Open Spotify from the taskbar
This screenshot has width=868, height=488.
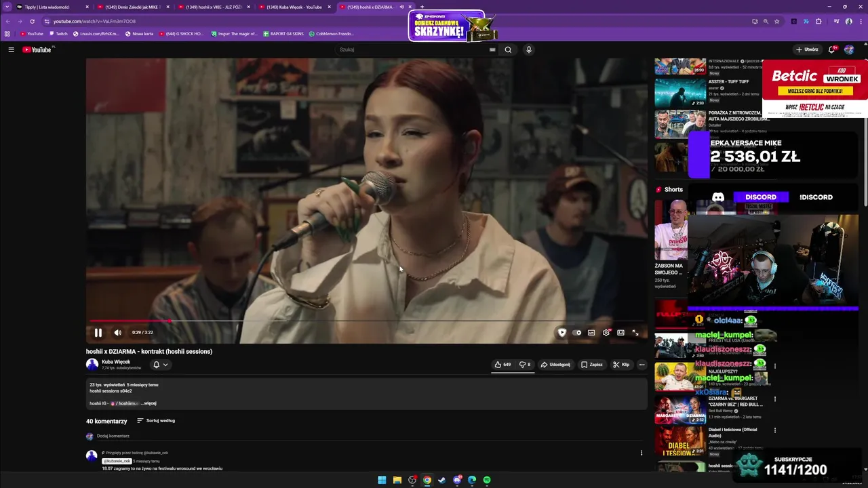click(487, 480)
